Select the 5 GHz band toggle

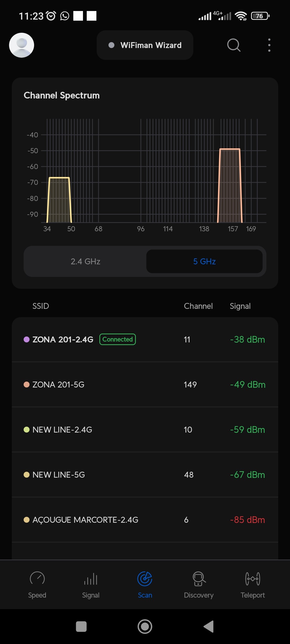tap(204, 261)
